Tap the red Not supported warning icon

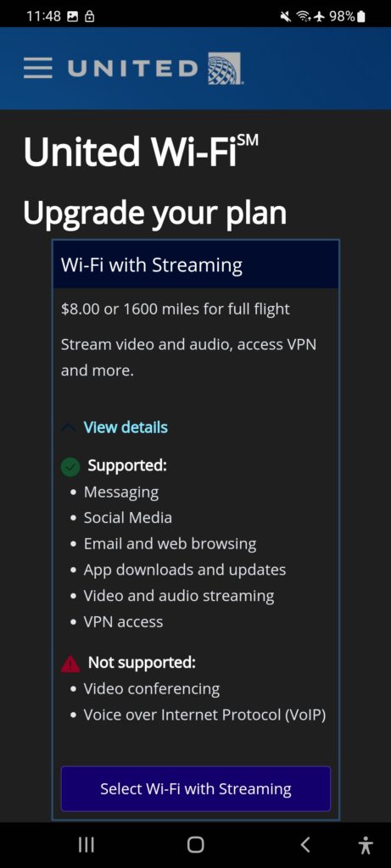[x=70, y=663]
